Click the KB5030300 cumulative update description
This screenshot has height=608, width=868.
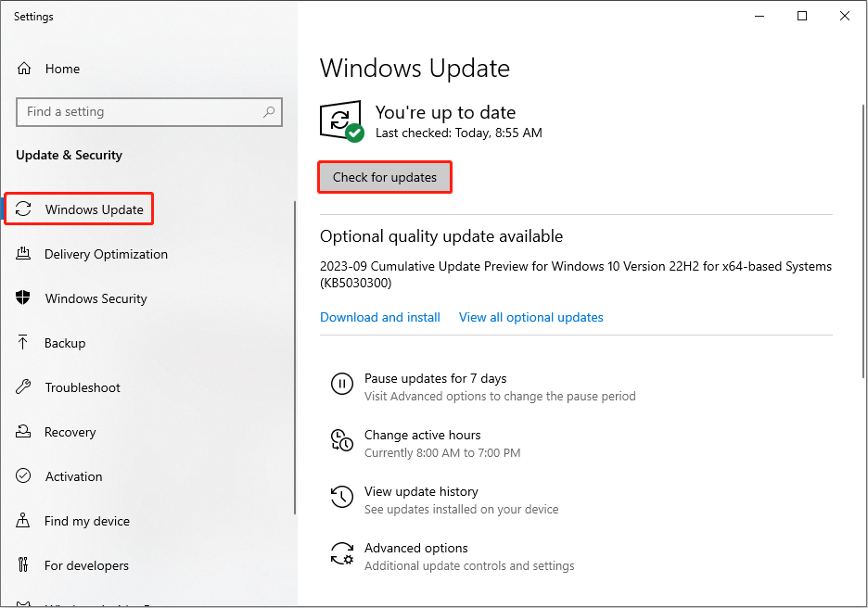pos(576,274)
